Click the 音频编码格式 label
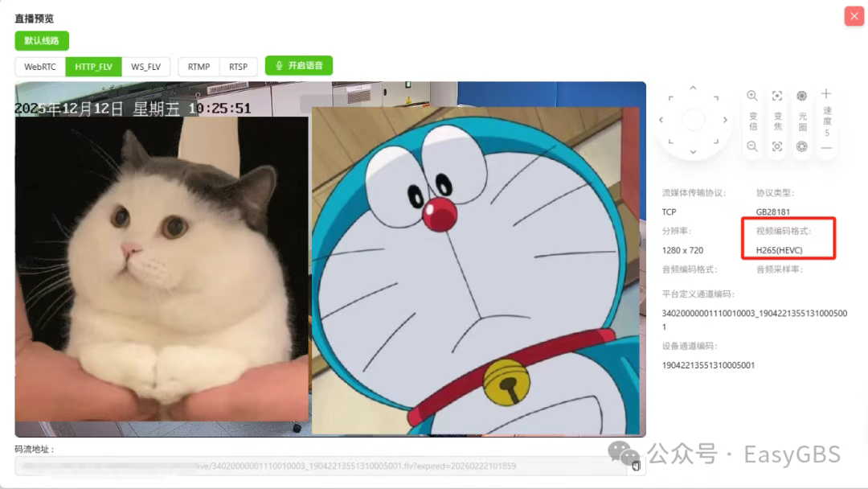 point(690,269)
